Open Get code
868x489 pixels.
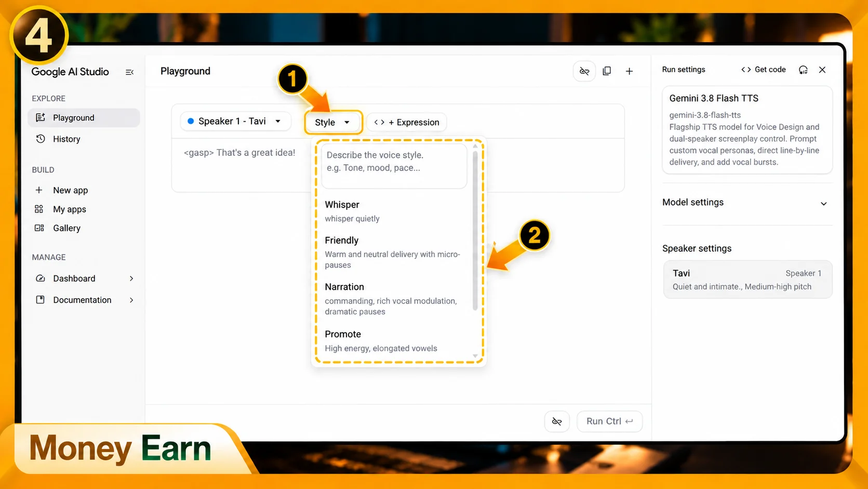click(x=764, y=70)
